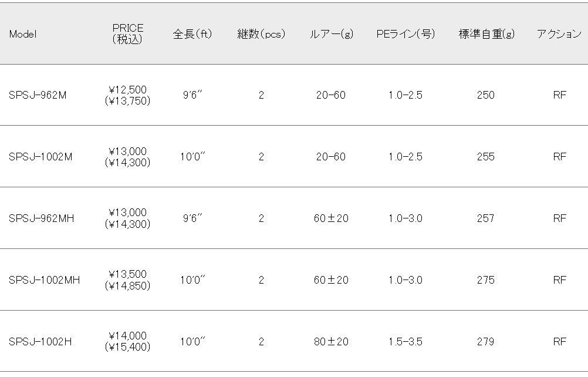Select model name SPSJ-1002M
This screenshot has width=588, height=377.
pyautogui.click(x=40, y=157)
